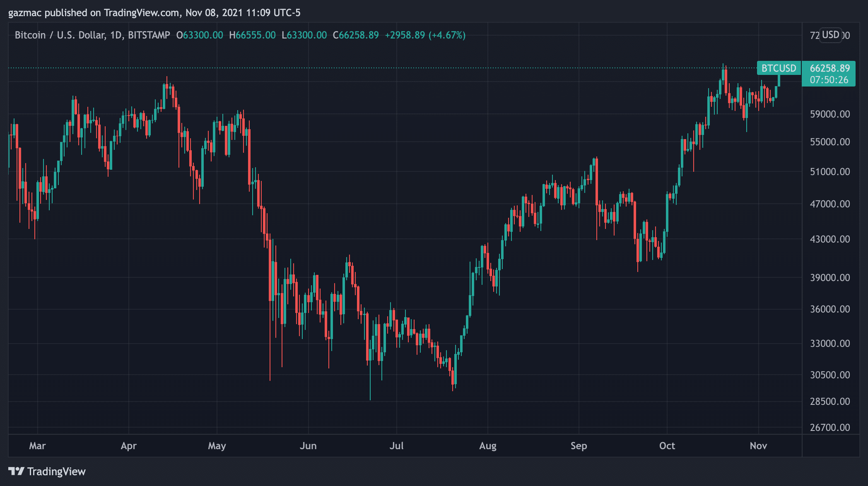This screenshot has width=868, height=486.
Task: Click the high value H66555.00
Action: pyautogui.click(x=252, y=35)
